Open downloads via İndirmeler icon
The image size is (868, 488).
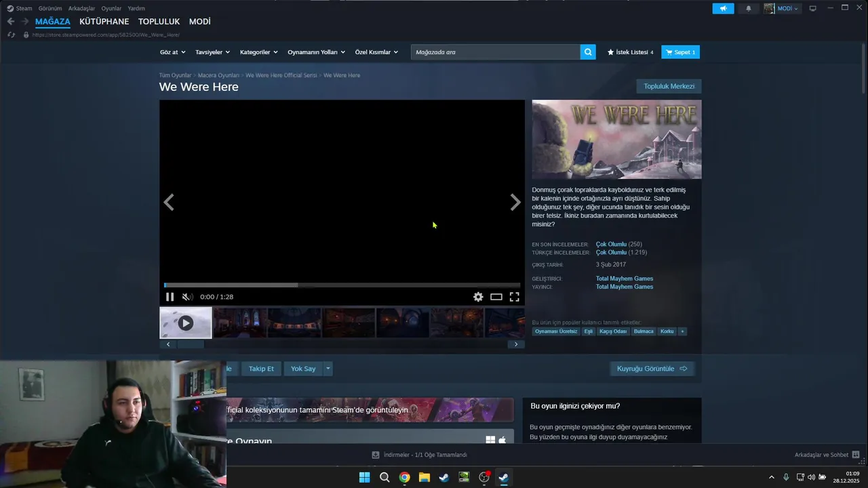click(375, 455)
